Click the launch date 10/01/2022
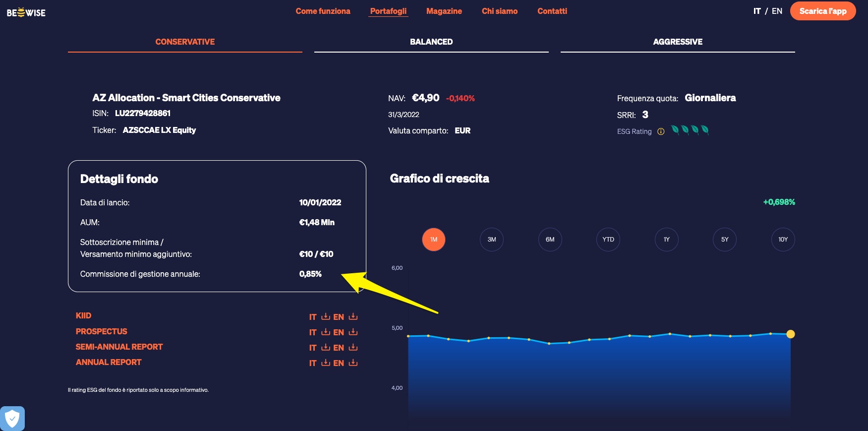 click(320, 202)
